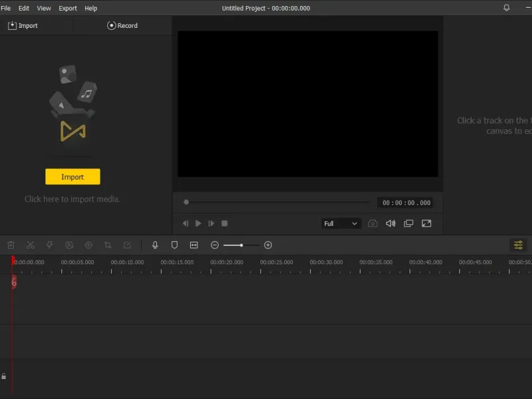Enter fullscreen preview mode

tap(426, 224)
